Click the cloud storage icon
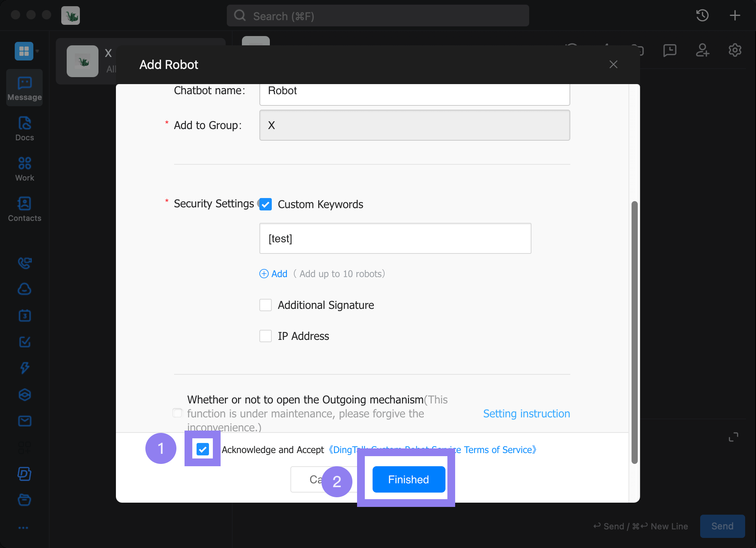756x548 pixels. pos(24,289)
